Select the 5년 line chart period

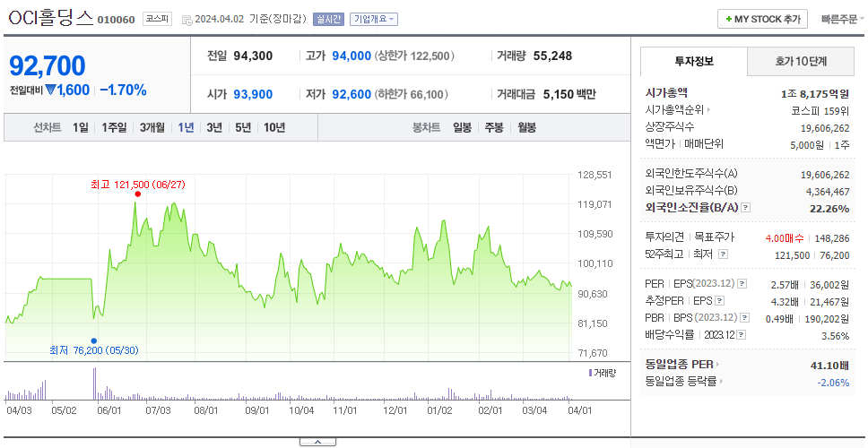pos(242,128)
